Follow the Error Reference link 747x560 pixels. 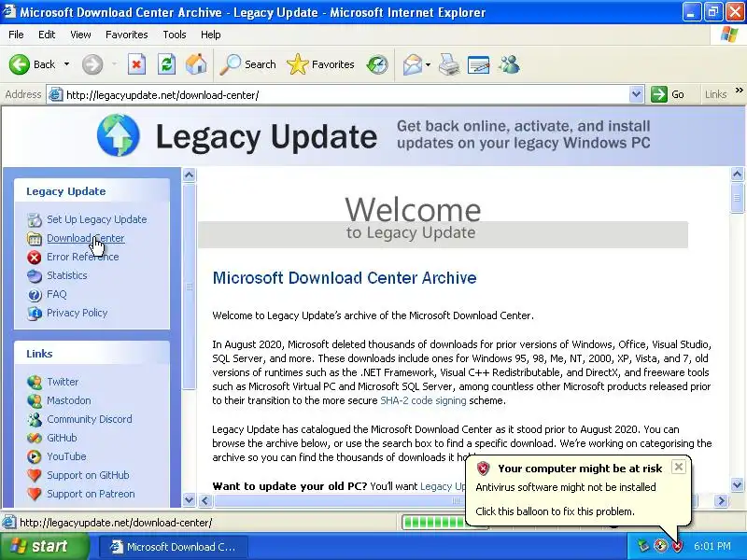(x=83, y=258)
